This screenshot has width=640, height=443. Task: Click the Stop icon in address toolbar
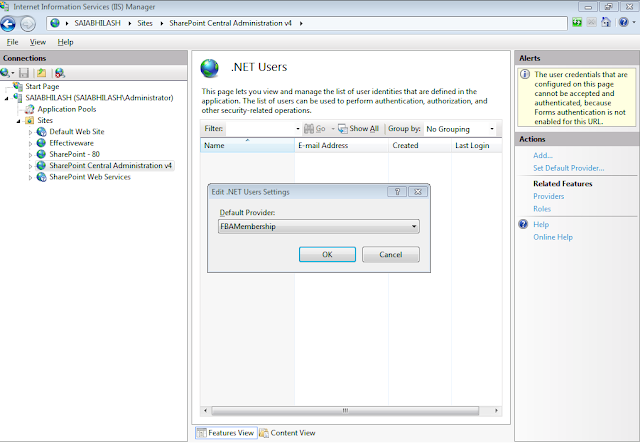[x=591, y=22]
